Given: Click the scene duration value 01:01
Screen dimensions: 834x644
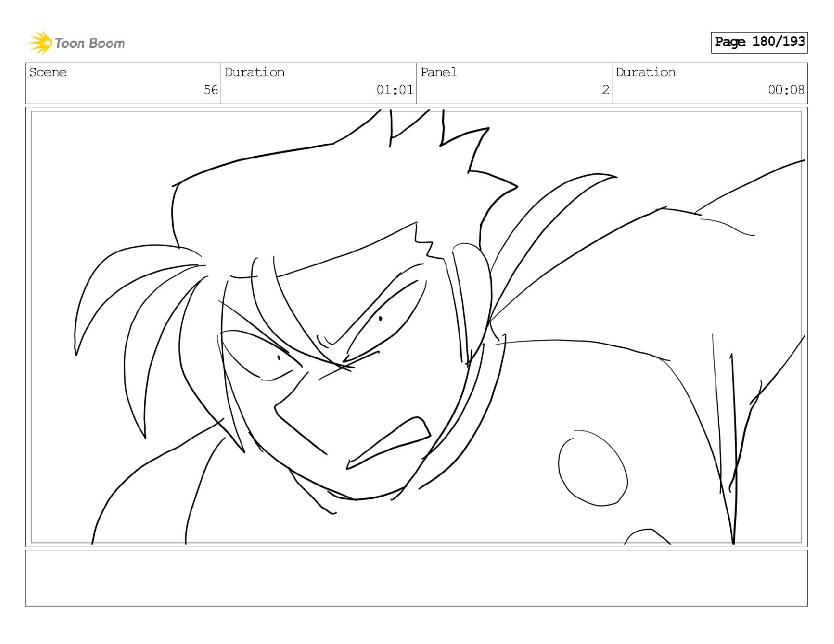Looking at the screenshot, I should pyautogui.click(x=395, y=90).
